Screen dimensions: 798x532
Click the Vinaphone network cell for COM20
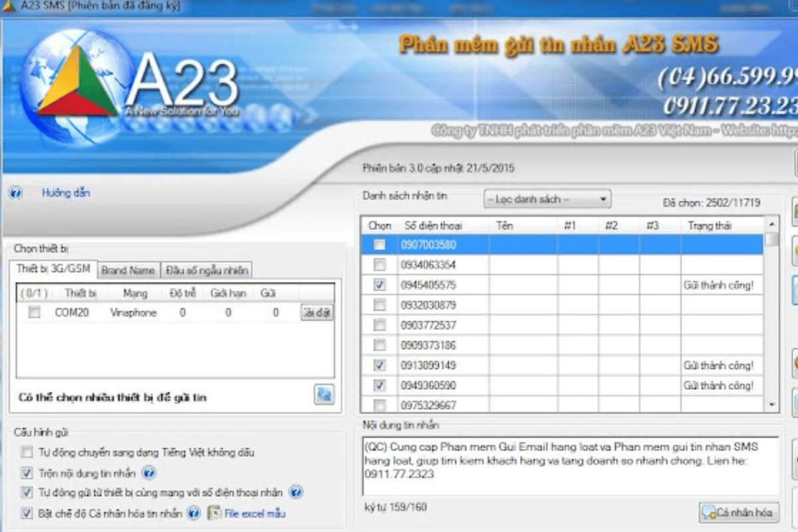point(133,313)
